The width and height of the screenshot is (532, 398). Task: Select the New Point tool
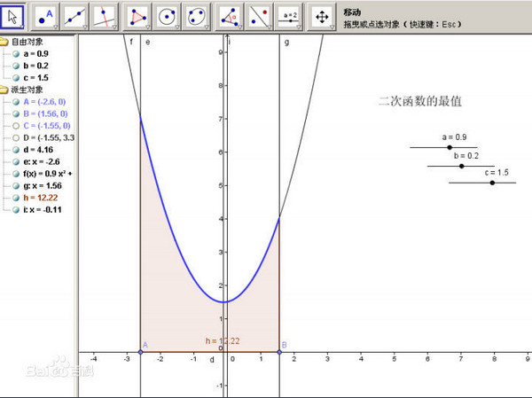[x=45, y=16]
